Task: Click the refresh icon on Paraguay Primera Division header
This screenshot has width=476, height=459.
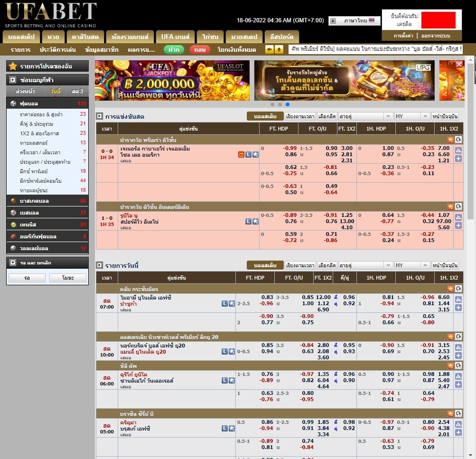Action: [x=458, y=140]
